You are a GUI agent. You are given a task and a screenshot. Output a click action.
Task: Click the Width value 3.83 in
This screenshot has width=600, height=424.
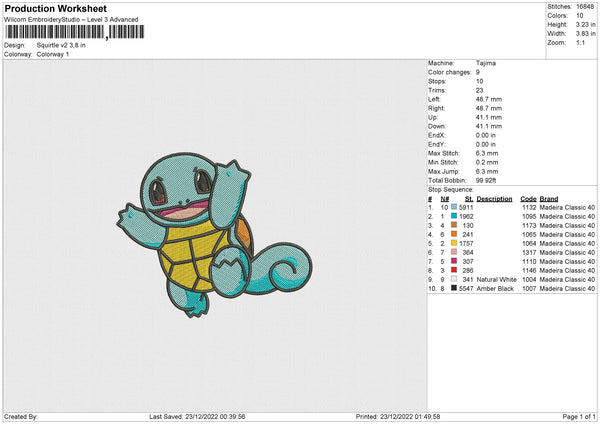(x=585, y=34)
